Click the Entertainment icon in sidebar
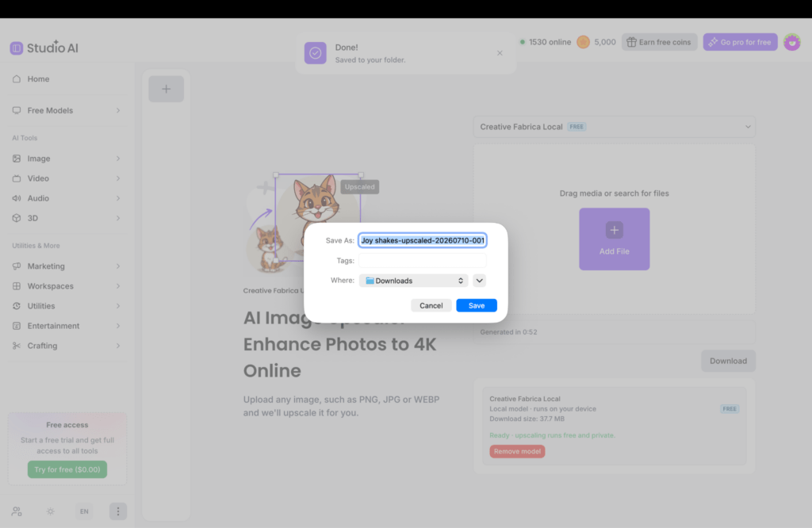The image size is (812, 528). [17, 326]
